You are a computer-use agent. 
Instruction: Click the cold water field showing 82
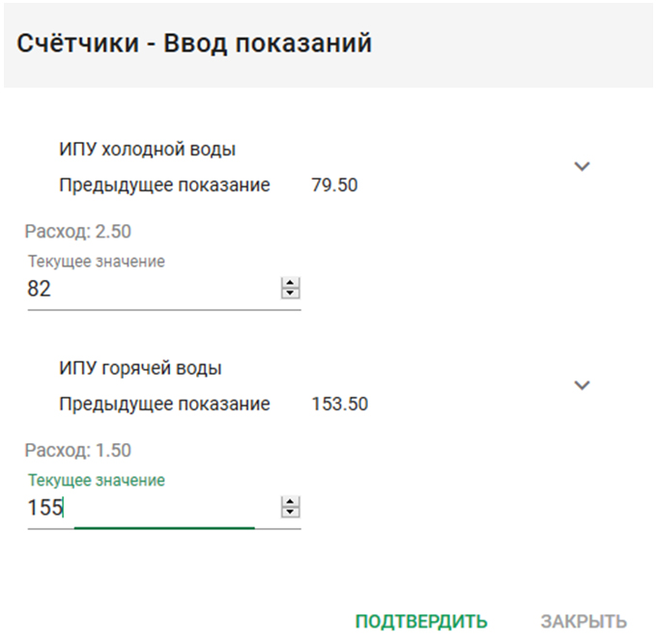[x=145, y=289]
